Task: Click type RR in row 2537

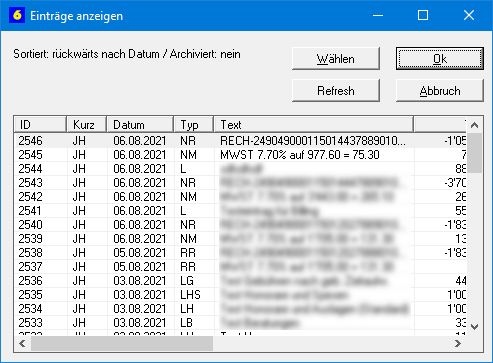Action: [188, 267]
